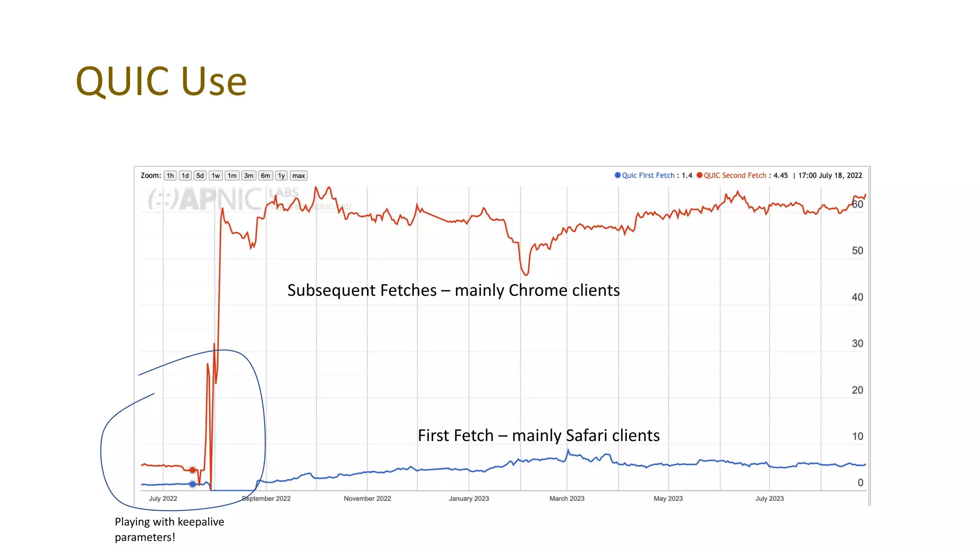
Task: Set chart zoom to 6m
Action: click(266, 176)
